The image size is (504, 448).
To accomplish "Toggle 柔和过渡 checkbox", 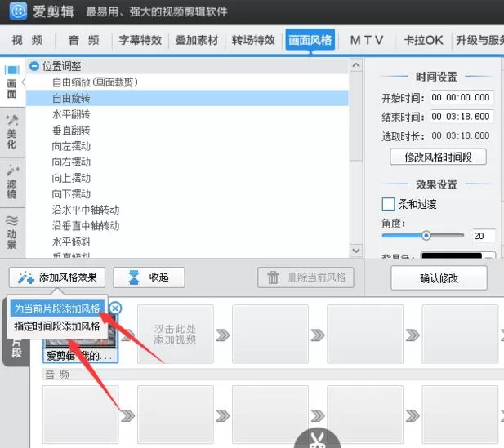I will tap(388, 204).
